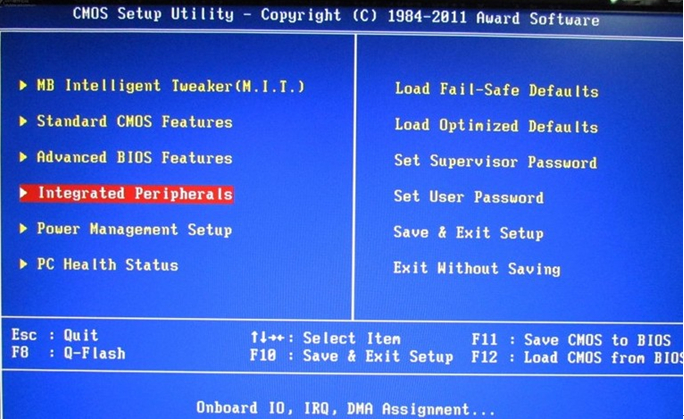Select Set Supervisor Password option

click(x=496, y=161)
